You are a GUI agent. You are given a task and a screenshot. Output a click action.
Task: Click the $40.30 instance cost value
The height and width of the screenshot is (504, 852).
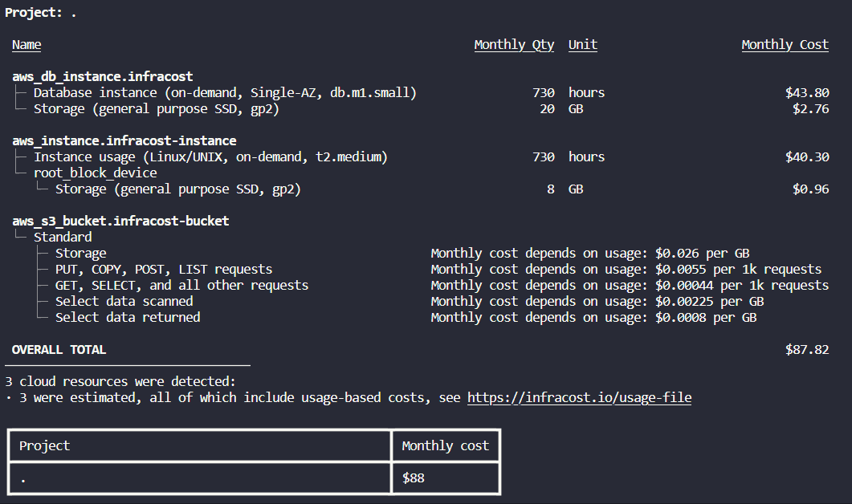click(x=807, y=157)
